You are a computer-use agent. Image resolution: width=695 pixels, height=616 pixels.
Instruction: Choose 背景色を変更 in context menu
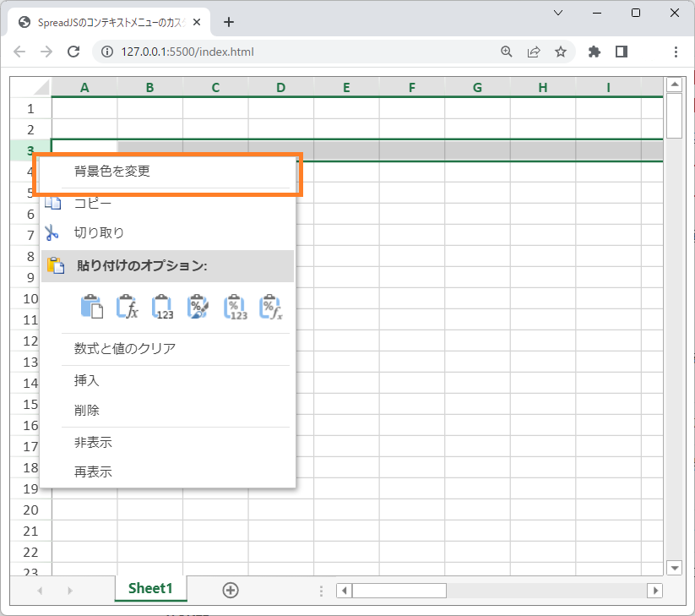[x=167, y=172]
